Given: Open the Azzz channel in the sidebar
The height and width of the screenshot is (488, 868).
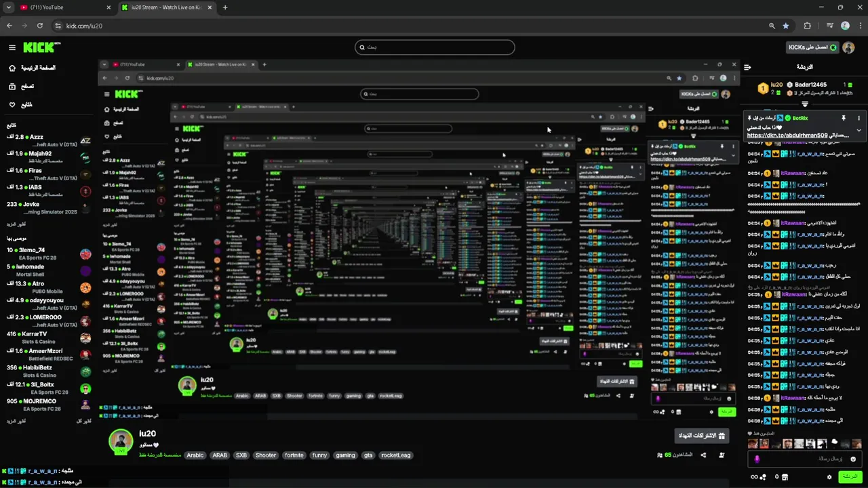Looking at the screenshot, I should click(47, 141).
